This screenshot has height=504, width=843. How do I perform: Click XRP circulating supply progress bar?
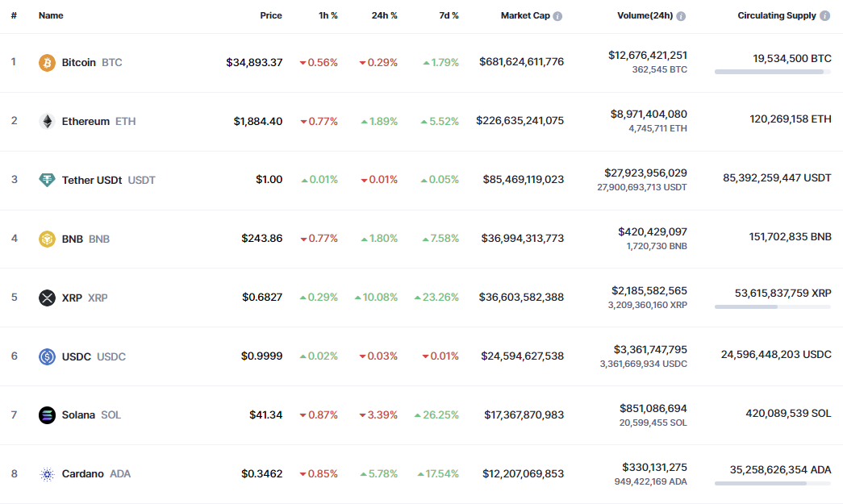click(773, 306)
